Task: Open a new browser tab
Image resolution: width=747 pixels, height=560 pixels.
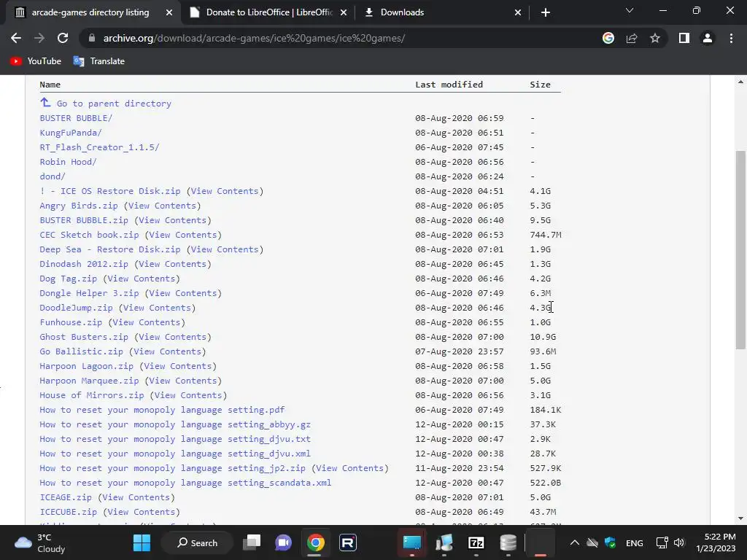Action: tap(546, 12)
